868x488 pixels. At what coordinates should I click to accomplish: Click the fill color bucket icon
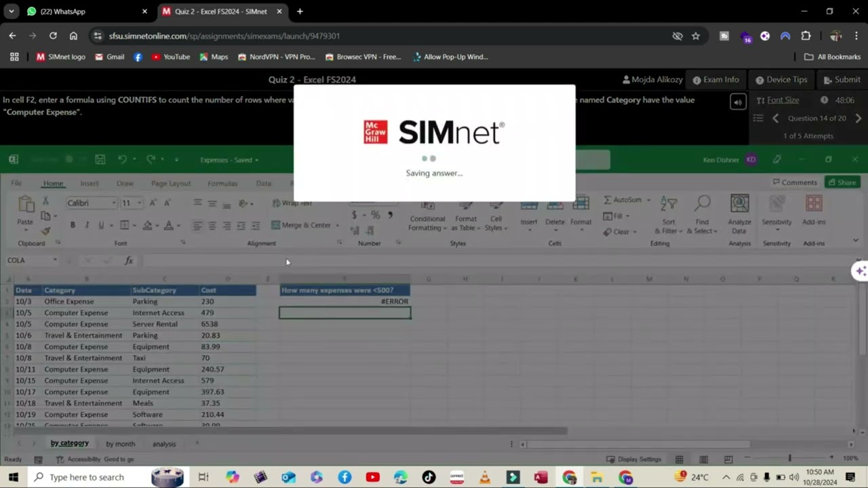pos(148,225)
